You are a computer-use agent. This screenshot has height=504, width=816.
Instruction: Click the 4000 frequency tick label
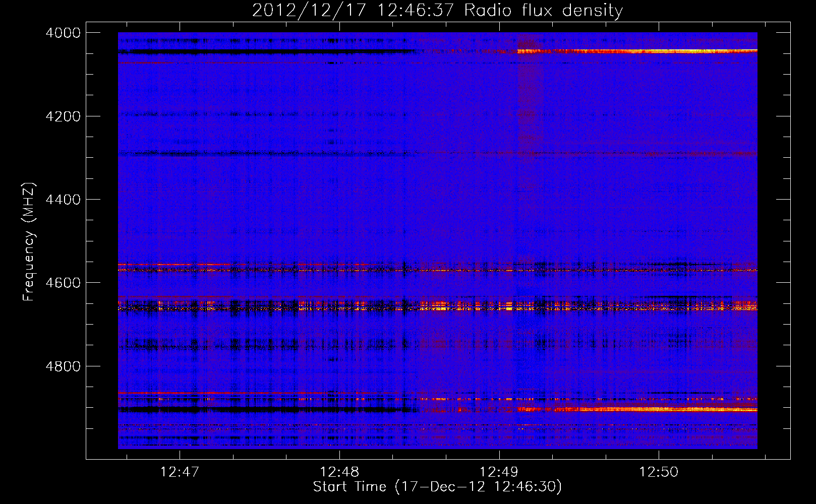point(63,33)
